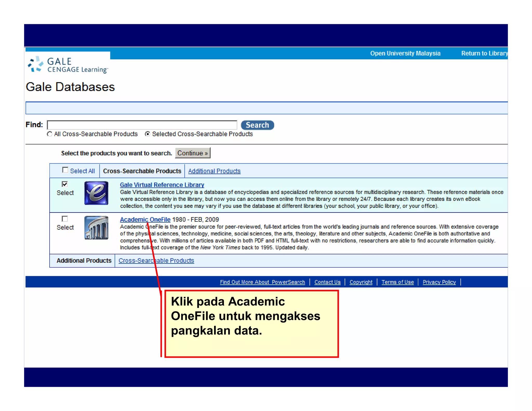Open the Academic OneFile link
Screen dimensions: 532x411
(145, 220)
